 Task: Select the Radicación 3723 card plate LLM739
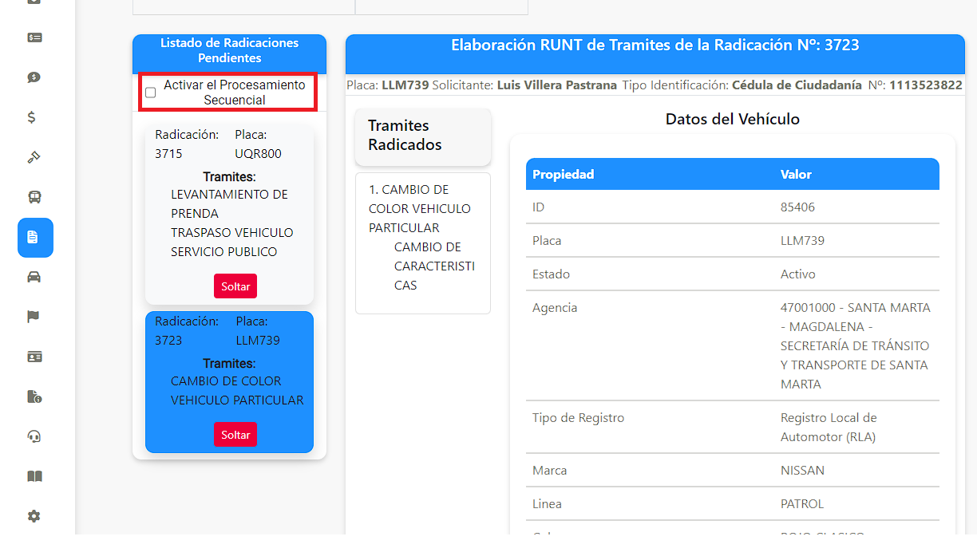tap(258, 341)
